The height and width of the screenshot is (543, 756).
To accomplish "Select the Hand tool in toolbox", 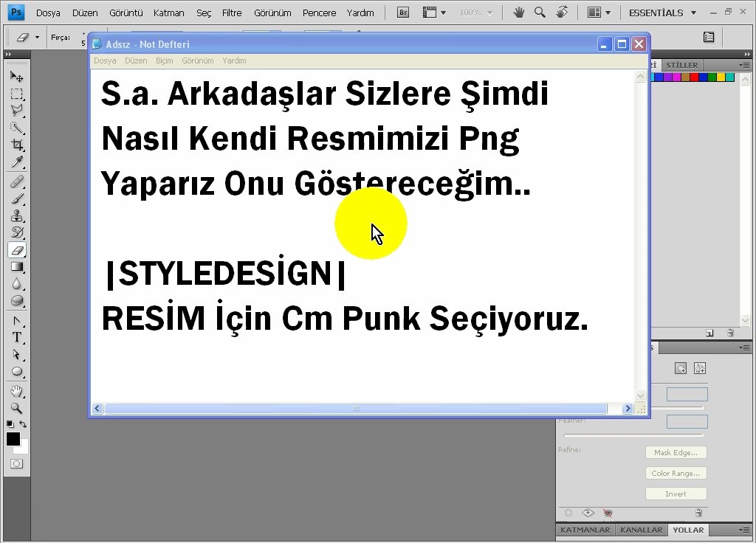I will (x=17, y=391).
